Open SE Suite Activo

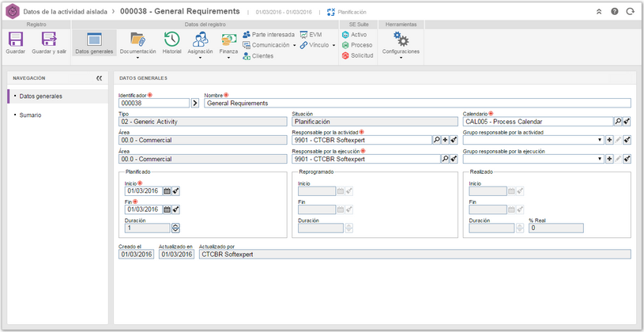pyautogui.click(x=355, y=35)
